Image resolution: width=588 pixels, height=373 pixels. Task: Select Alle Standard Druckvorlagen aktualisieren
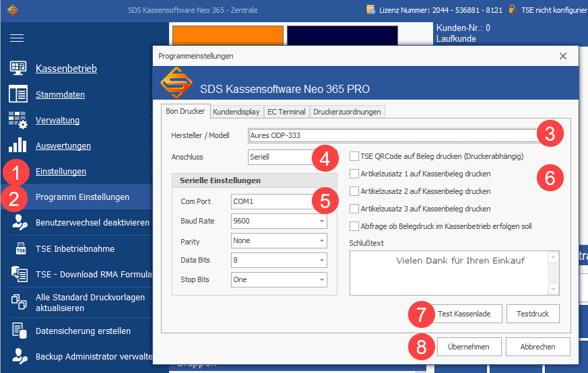[x=90, y=302]
